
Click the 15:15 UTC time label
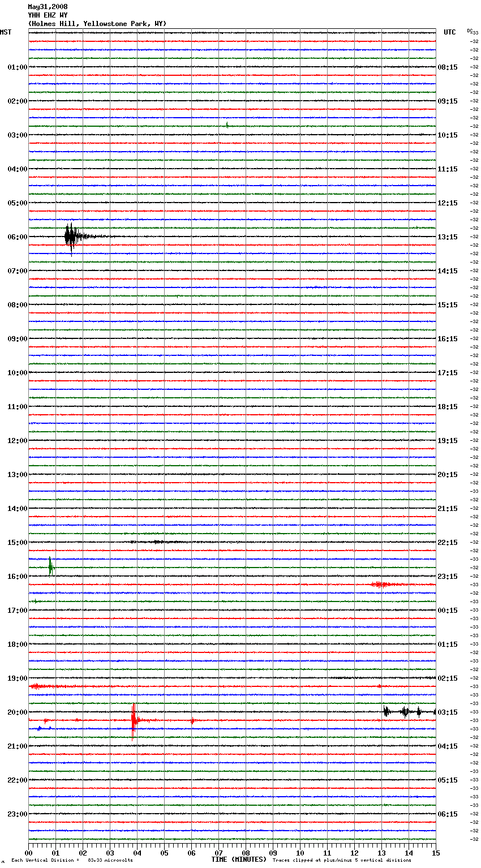click(448, 305)
